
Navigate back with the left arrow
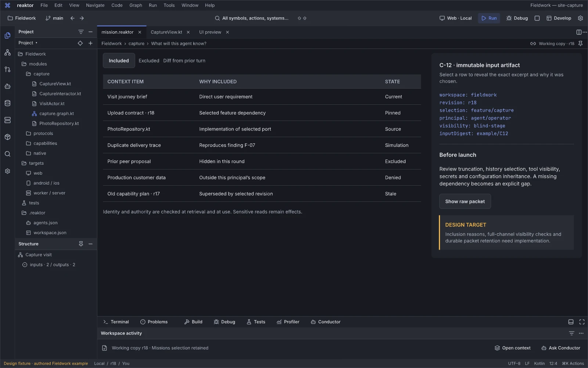pos(72,18)
